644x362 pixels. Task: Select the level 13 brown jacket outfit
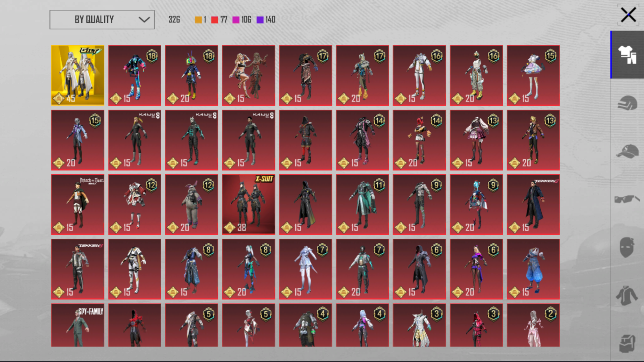[533, 140]
